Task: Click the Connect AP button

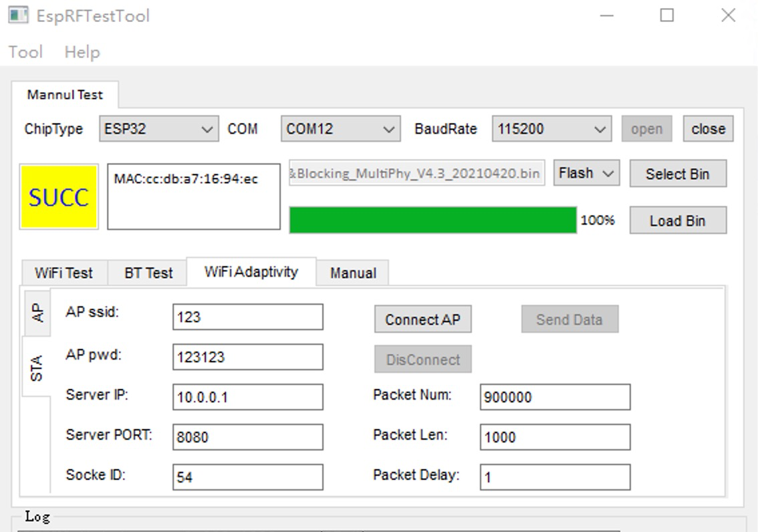Action: pyautogui.click(x=423, y=319)
